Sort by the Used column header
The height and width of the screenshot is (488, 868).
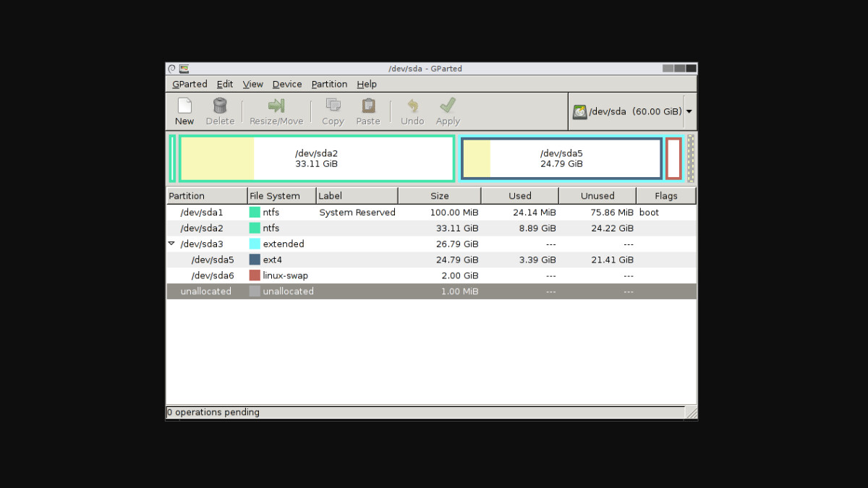click(520, 196)
